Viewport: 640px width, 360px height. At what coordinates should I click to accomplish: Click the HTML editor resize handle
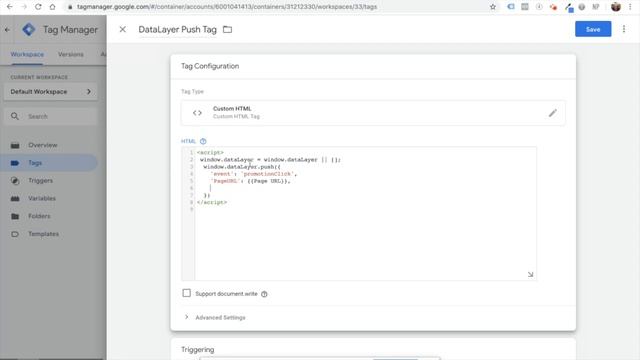coord(530,274)
